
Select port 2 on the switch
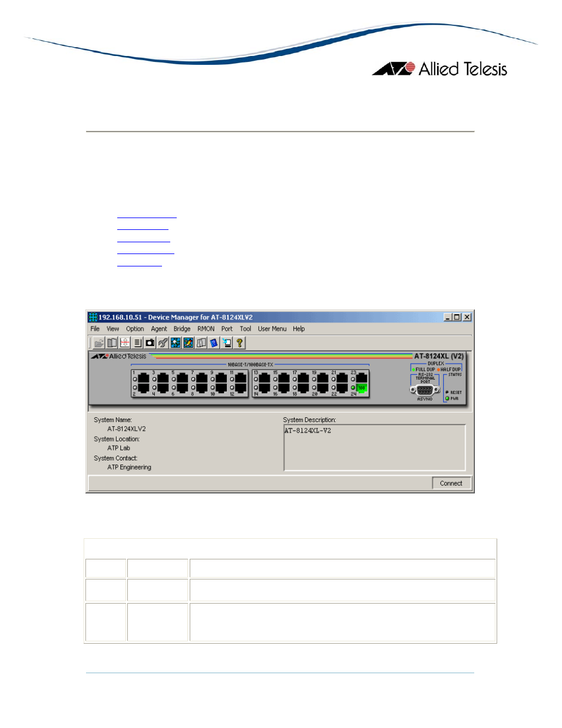[x=143, y=388]
